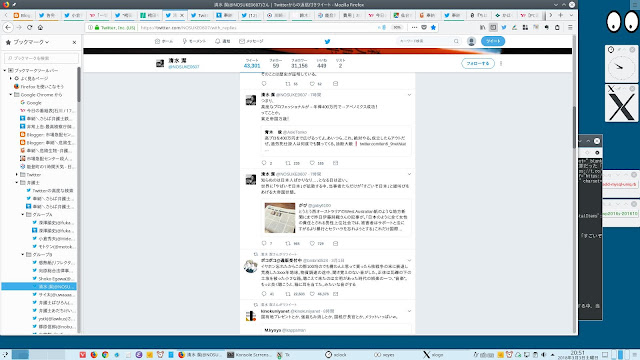The height and width of the screenshot is (360, 640).
Task: Open the Firefox hamburger menu
Action: pos(570,27)
